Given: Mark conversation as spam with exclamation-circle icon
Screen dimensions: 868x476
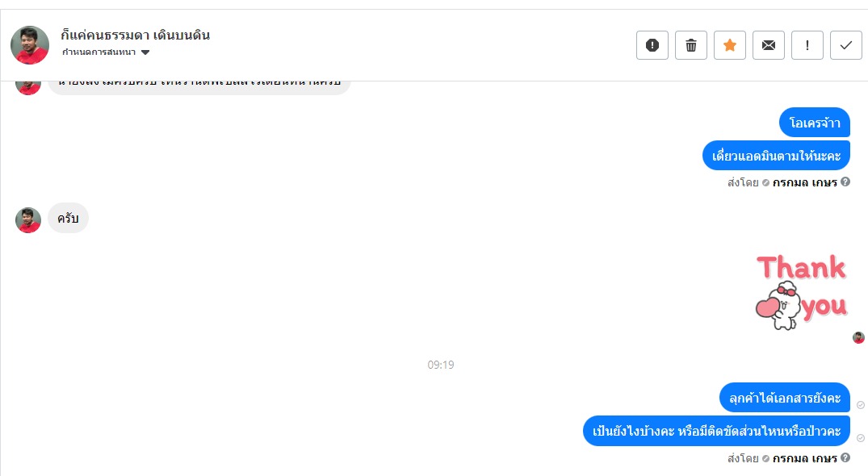Looking at the screenshot, I should [652, 45].
